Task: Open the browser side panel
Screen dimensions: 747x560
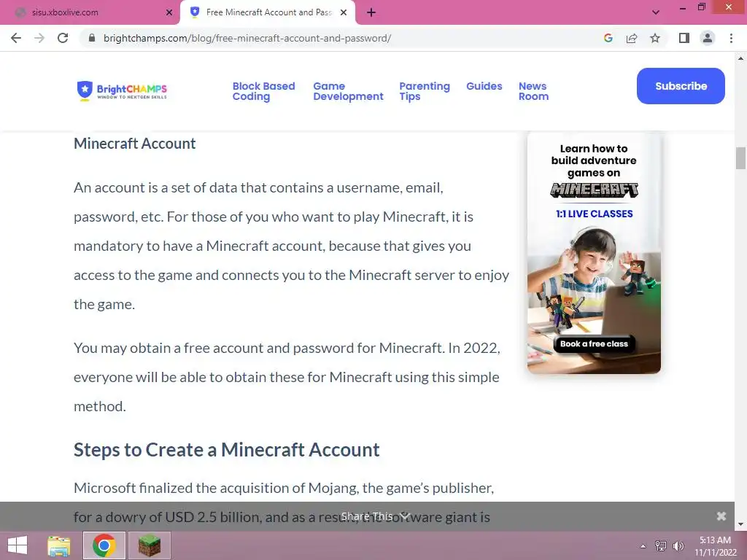Action: point(684,38)
